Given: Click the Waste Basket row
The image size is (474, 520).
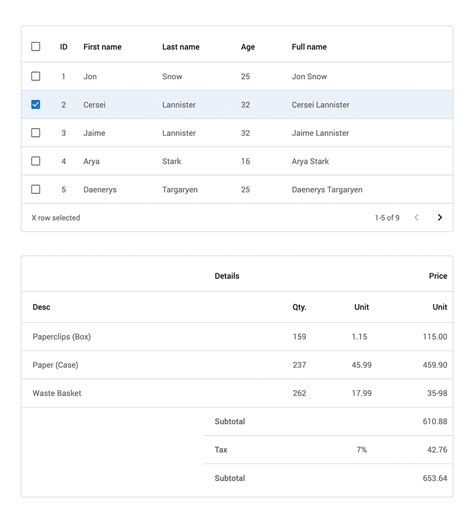Looking at the screenshot, I should pos(237,393).
